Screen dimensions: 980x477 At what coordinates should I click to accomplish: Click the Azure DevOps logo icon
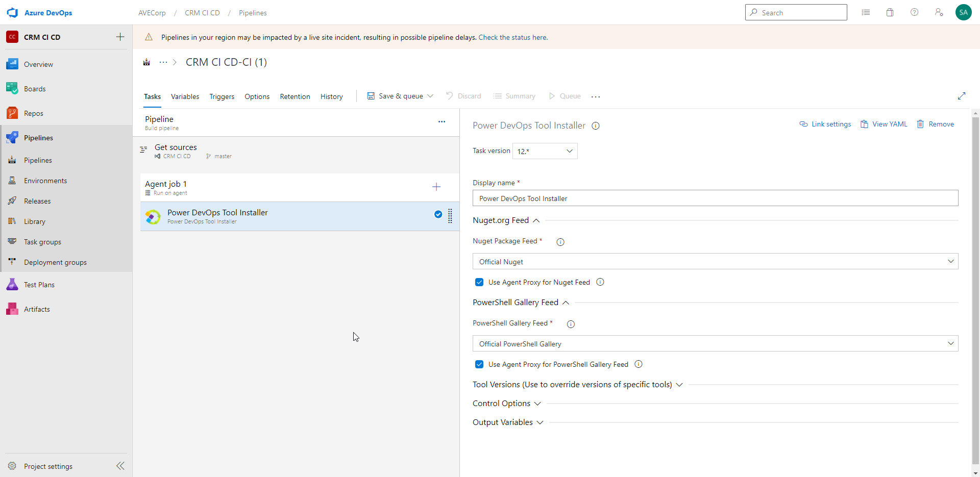pos(12,13)
